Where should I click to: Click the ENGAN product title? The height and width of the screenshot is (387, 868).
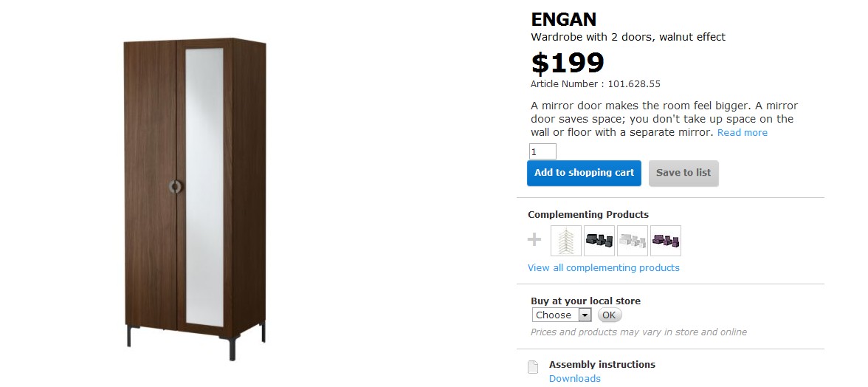(564, 20)
